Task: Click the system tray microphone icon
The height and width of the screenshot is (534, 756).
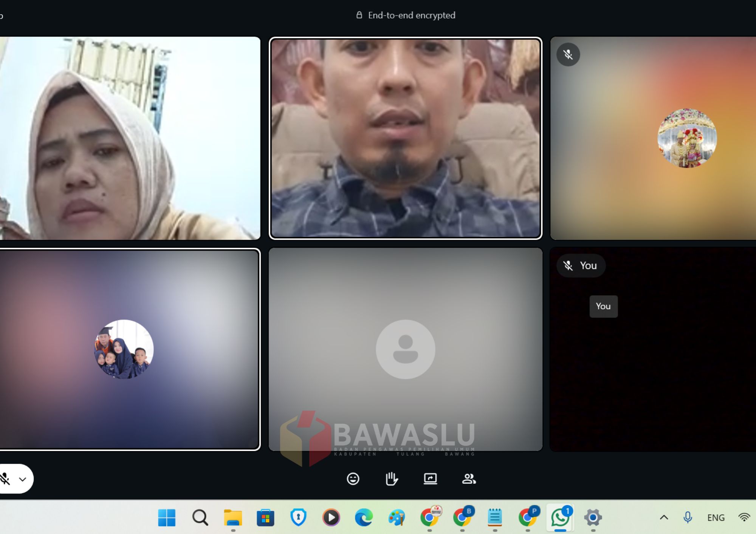Action: coord(688,517)
